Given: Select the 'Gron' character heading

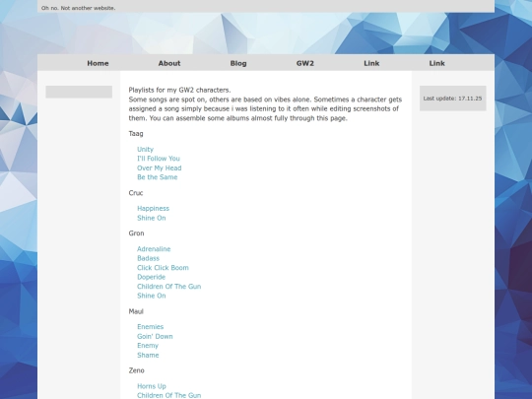Looking at the screenshot, I should (136, 233).
